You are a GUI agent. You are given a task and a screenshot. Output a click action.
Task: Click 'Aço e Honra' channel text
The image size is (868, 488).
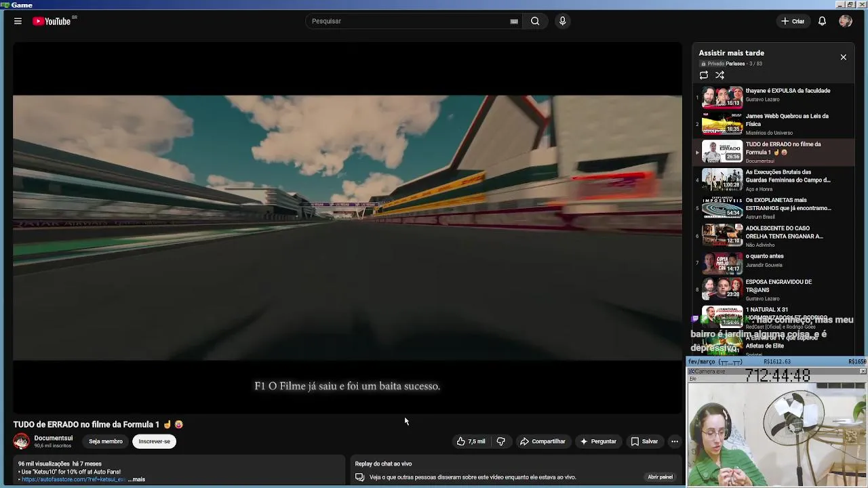759,189
